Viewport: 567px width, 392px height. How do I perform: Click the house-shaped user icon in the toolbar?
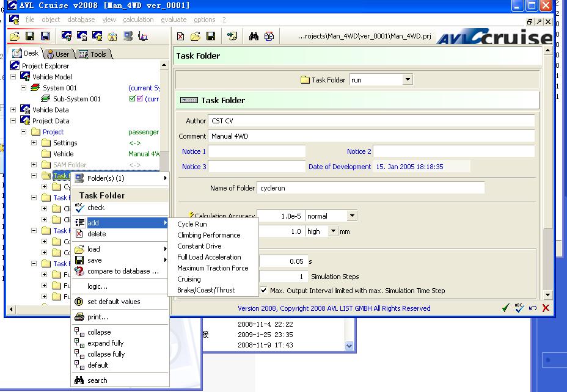pos(112,36)
